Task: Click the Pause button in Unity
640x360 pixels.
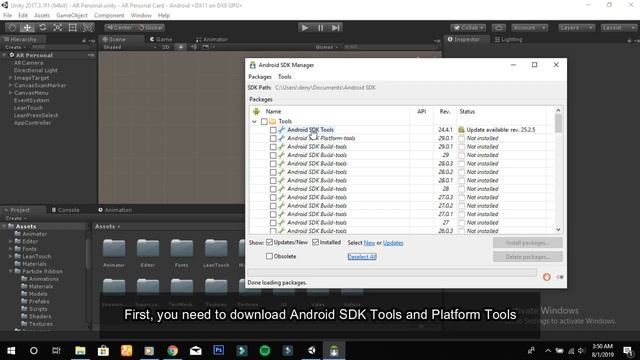Action: pos(320,28)
